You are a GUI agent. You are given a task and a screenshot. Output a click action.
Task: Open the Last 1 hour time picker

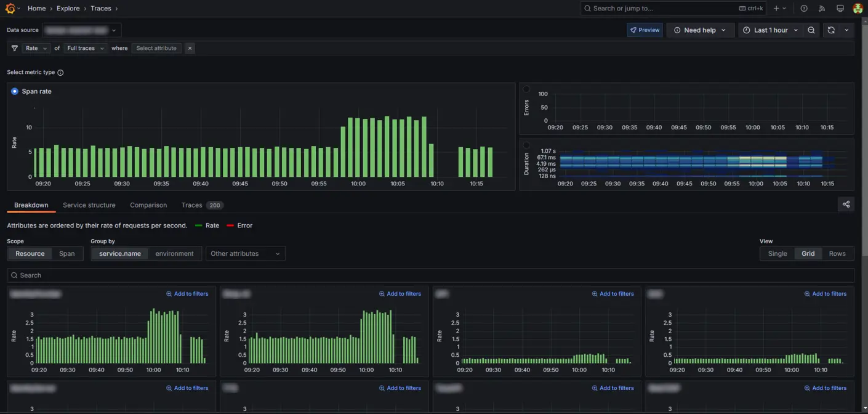770,30
